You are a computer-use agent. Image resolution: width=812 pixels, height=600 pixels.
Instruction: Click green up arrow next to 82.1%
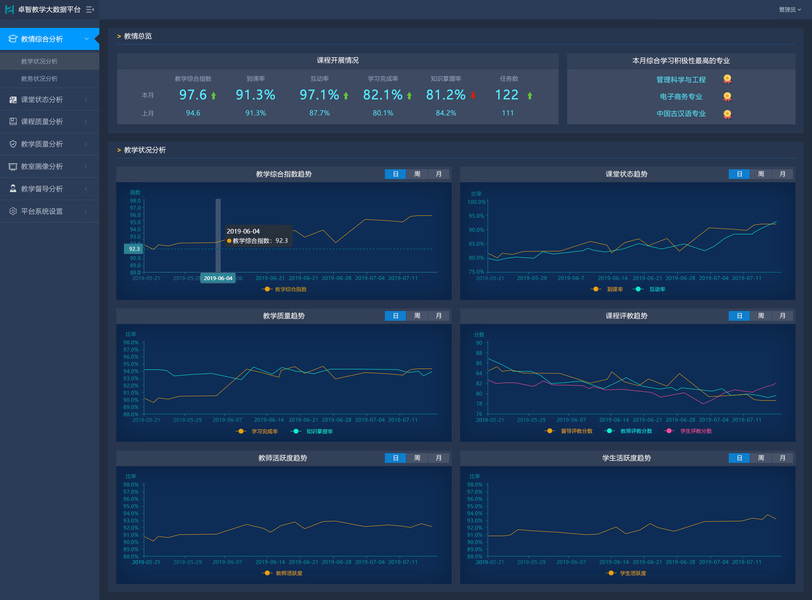click(409, 96)
